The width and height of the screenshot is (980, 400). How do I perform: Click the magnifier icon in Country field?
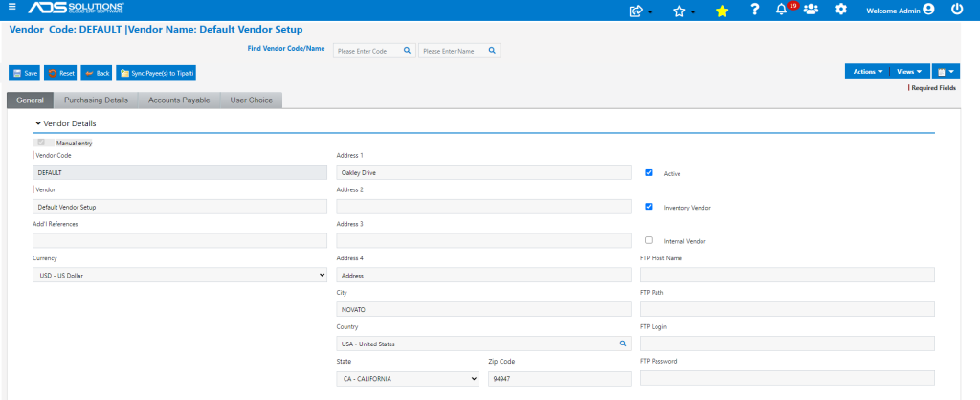pos(622,344)
